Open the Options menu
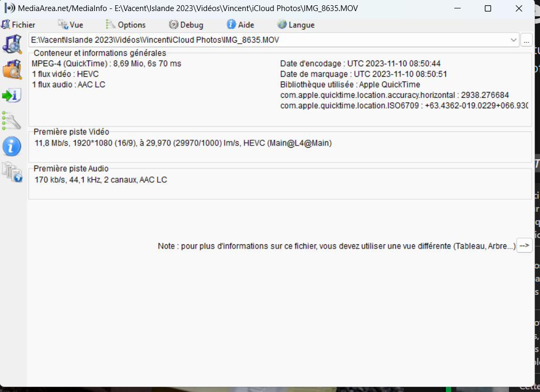This screenshot has height=392, width=540. (125, 25)
